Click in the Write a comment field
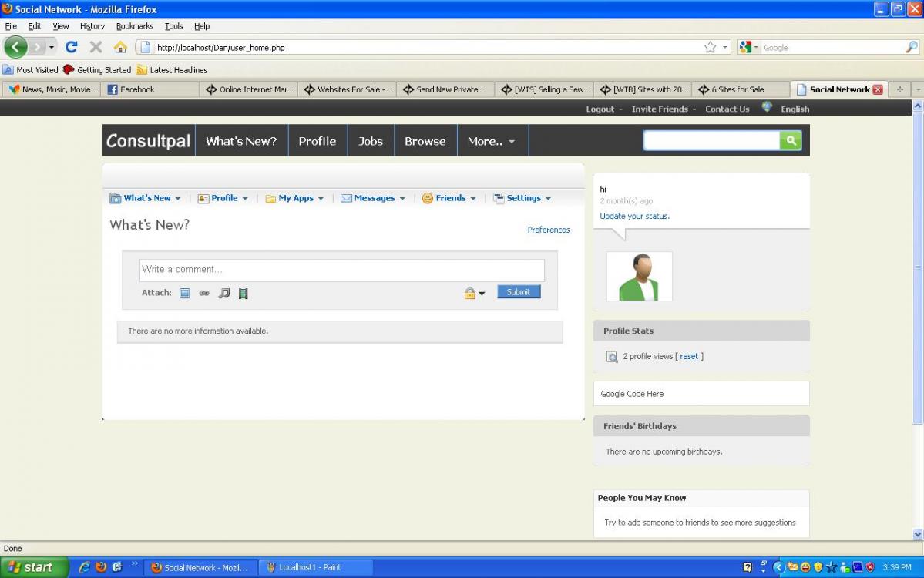 tap(342, 270)
